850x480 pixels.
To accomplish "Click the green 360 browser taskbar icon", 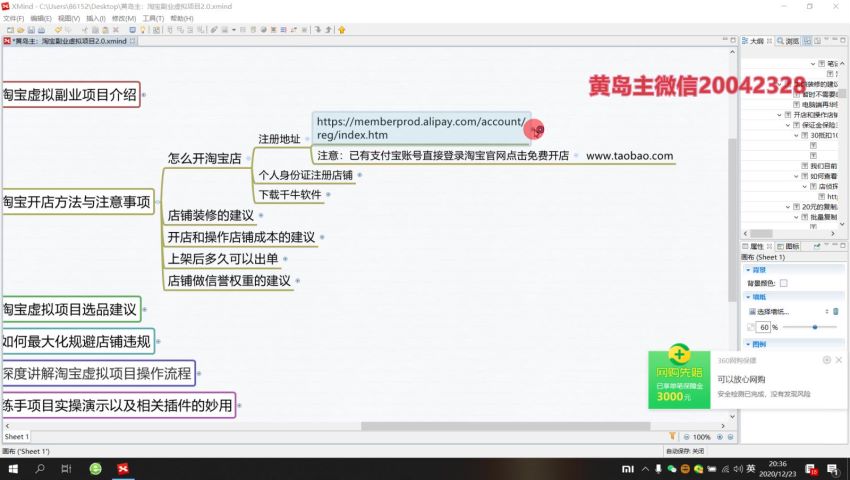I will (x=95, y=469).
